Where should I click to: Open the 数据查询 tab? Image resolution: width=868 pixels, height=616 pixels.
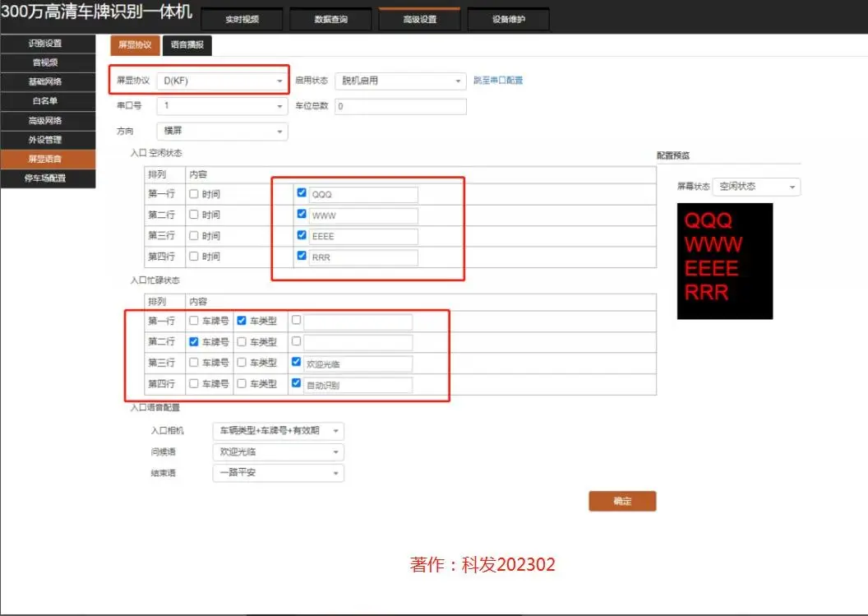click(x=332, y=18)
